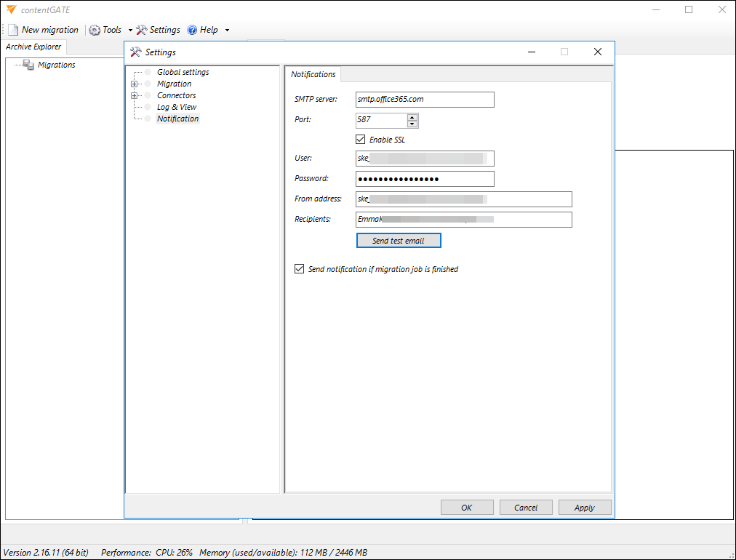The width and height of the screenshot is (736, 560).
Task: Disable the Enable SSL checkbox
Action: point(360,140)
